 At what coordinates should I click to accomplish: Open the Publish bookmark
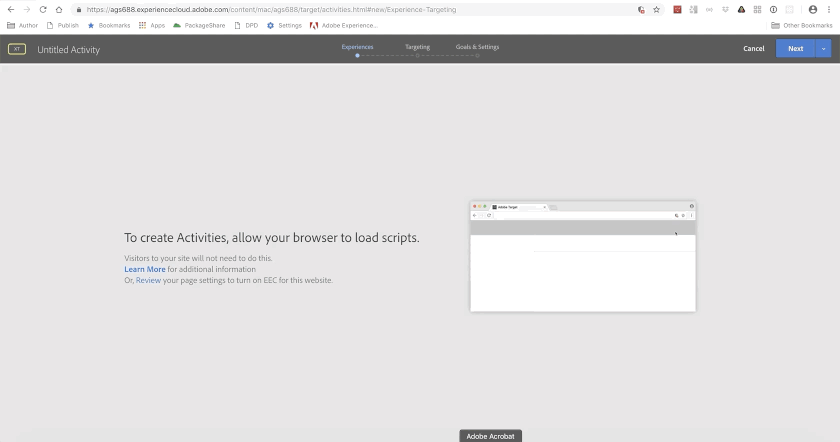63,25
